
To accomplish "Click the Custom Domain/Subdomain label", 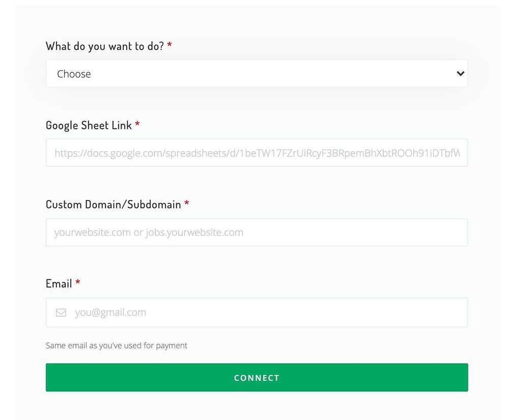I will click(x=113, y=205).
